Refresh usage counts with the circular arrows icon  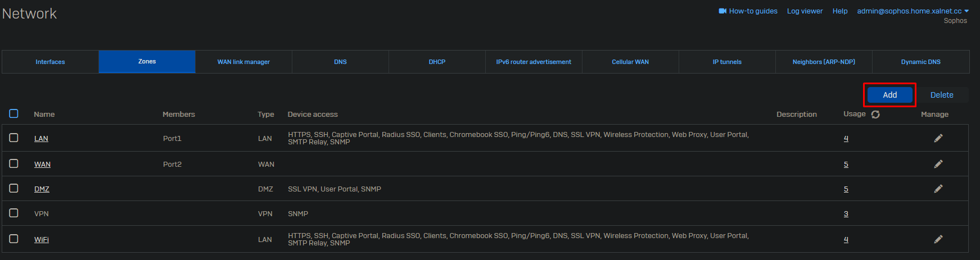click(x=875, y=115)
